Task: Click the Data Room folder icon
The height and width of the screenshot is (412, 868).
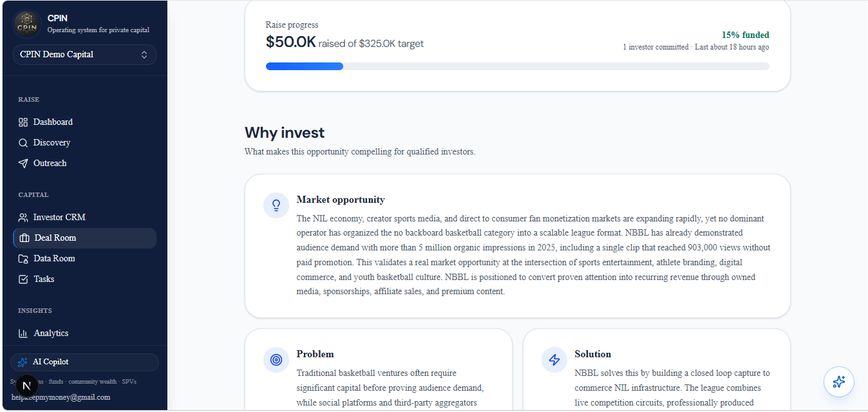Action: pos(23,259)
